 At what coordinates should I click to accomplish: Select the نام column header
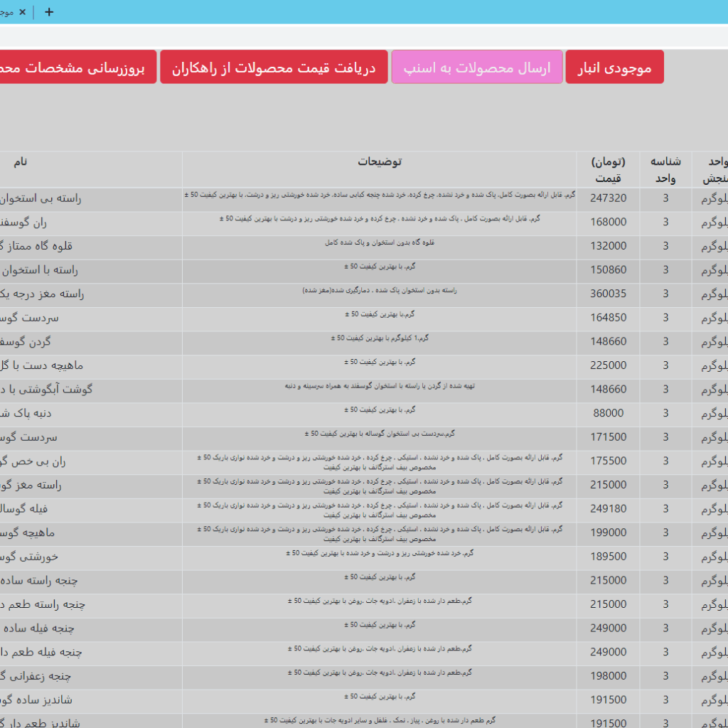click(21, 162)
